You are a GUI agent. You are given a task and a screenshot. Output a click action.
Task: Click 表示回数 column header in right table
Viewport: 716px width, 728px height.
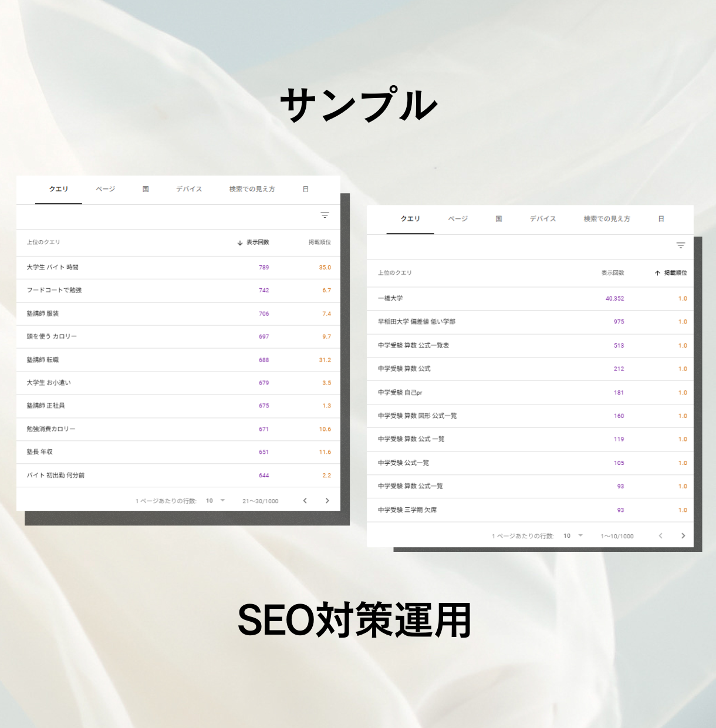tap(612, 273)
